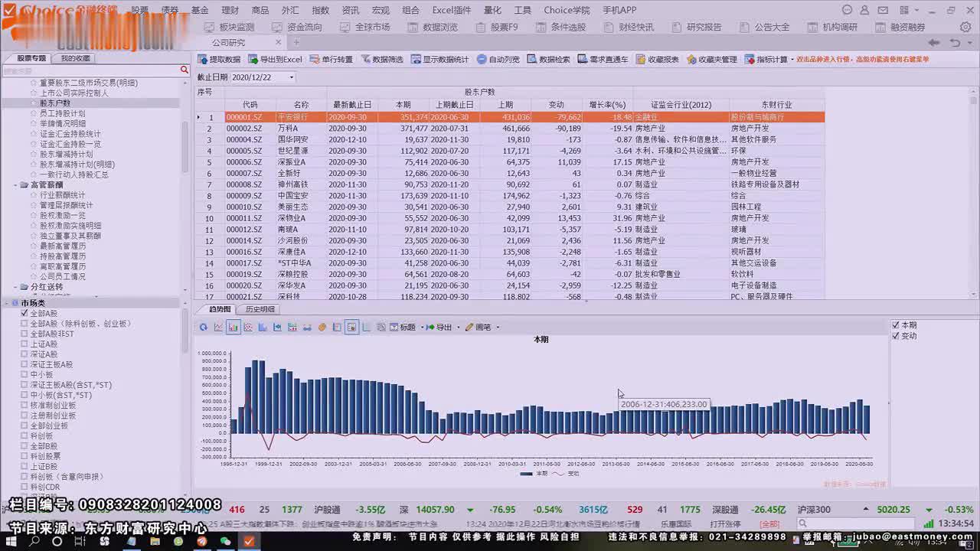The image size is (980, 551).
Task: Click the search magnifier in left panel
Action: [184, 70]
